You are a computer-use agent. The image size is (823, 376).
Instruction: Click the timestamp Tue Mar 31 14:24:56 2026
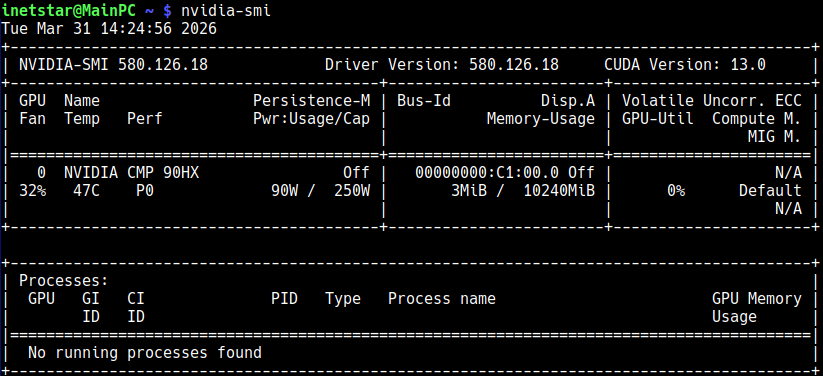pos(109,28)
